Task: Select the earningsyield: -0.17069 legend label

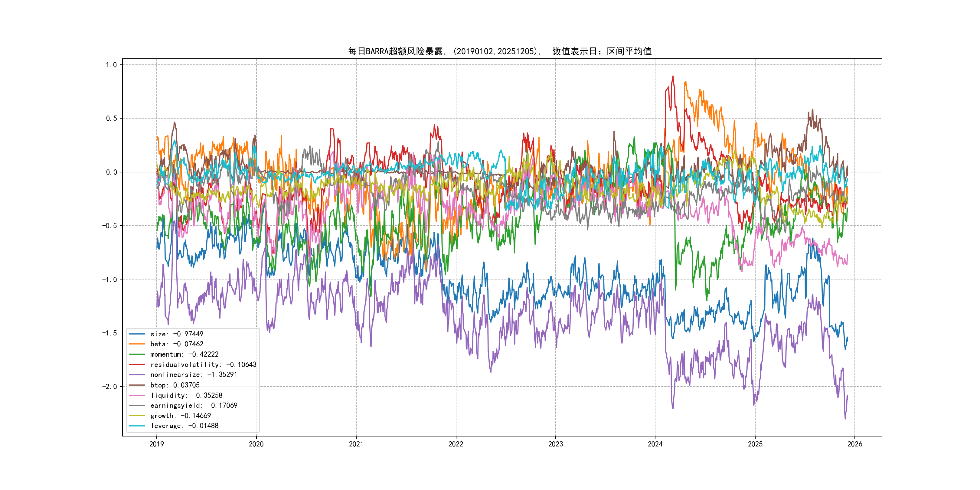Action: pyautogui.click(x=194, y=406)
